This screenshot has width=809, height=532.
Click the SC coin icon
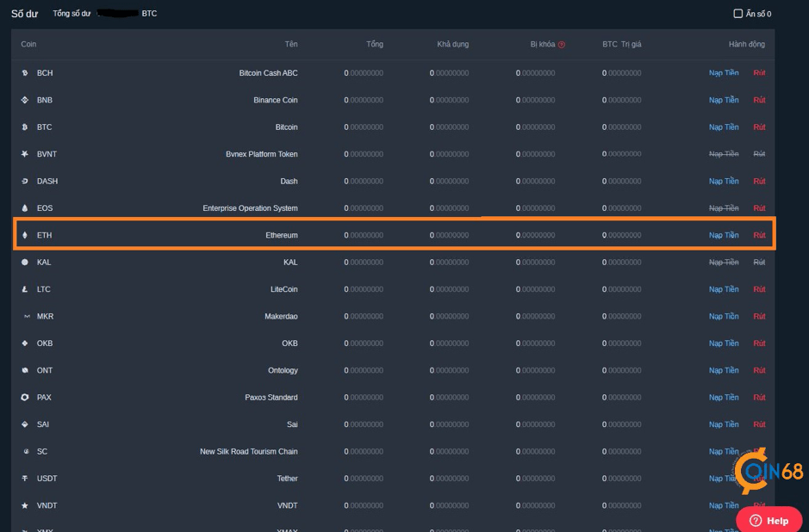(x=27, y=451)
